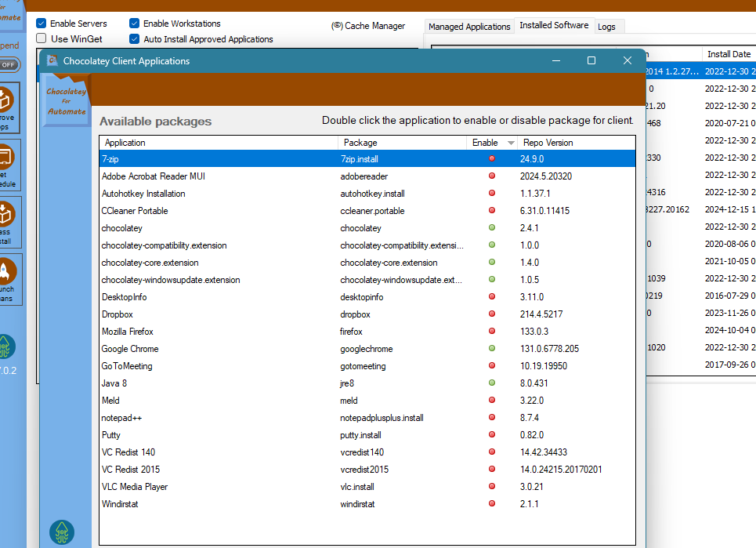The image size is (756, 548).
Task: Click the Chocolatey for Automate logo
Action: (x=67, y=101)
